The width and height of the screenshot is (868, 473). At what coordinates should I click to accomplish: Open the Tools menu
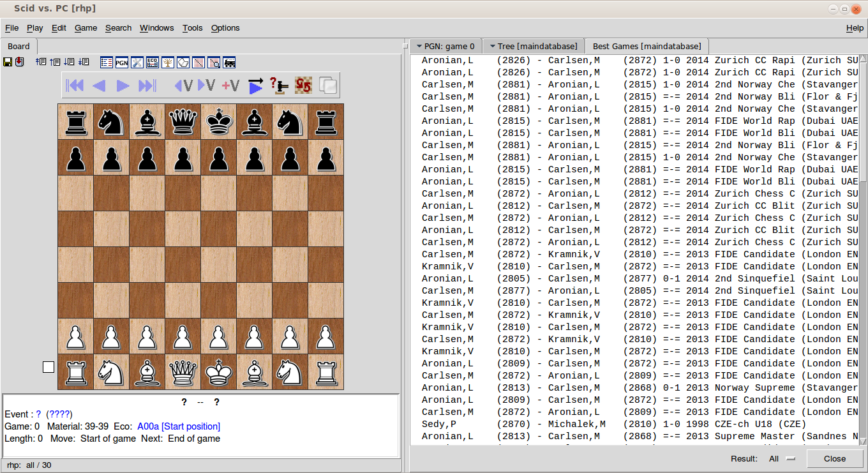(x=192, y=27)
